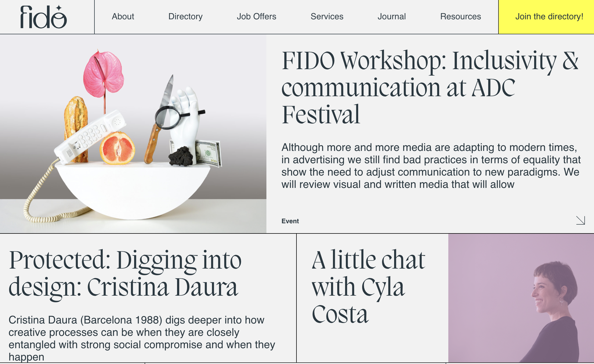The height and width of the screenshot is (364, 594).
Task: Click the fido logo
Action: coord(43,17)
